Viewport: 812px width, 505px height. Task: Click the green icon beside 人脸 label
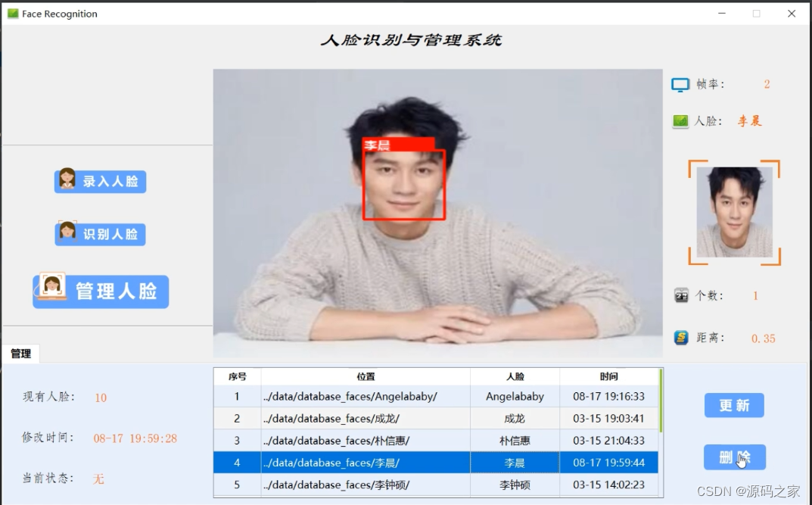click(680, 121)
